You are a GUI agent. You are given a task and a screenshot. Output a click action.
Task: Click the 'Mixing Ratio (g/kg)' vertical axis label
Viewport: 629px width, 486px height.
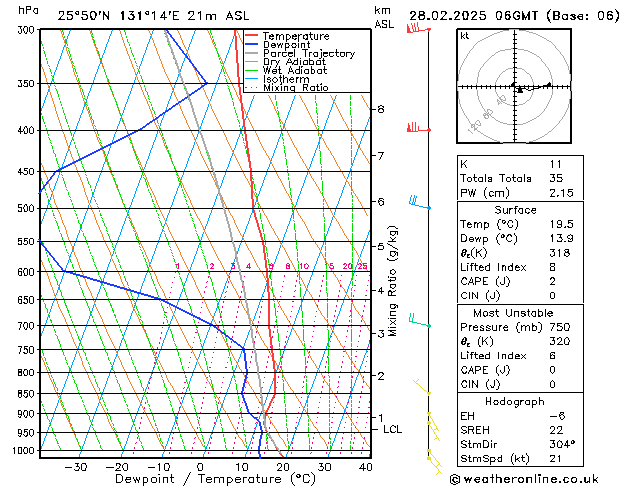[392, 281]
